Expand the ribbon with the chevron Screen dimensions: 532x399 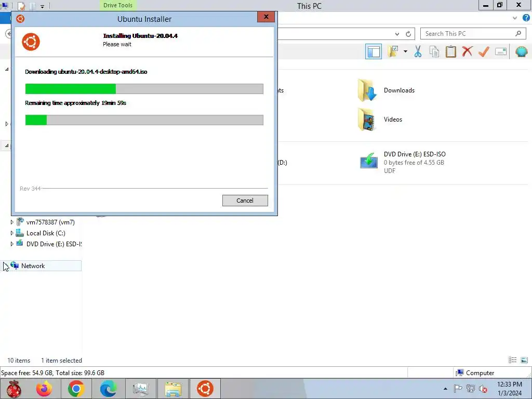click(515, 18)
